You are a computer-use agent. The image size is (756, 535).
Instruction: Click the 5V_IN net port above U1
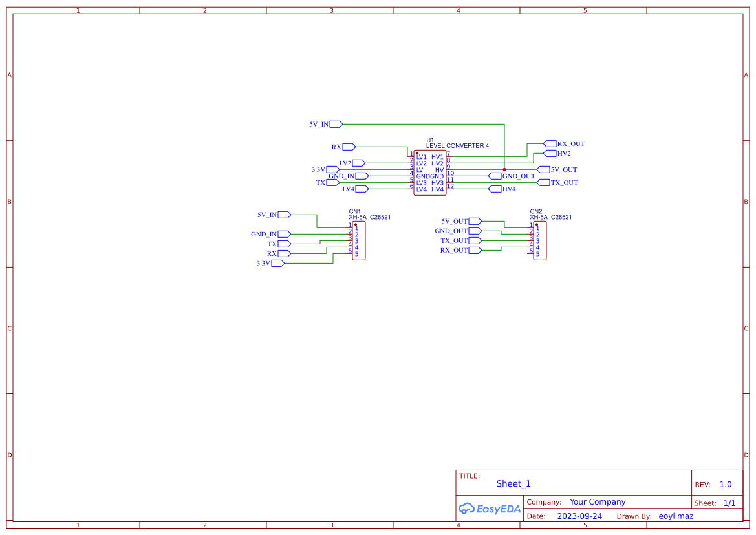point(336,124)
